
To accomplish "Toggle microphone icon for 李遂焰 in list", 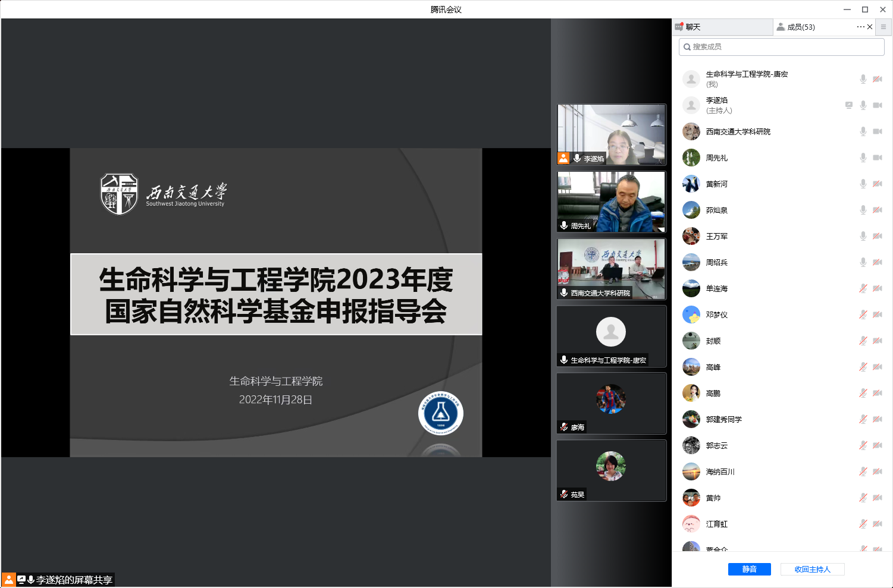I will [863, 105].
